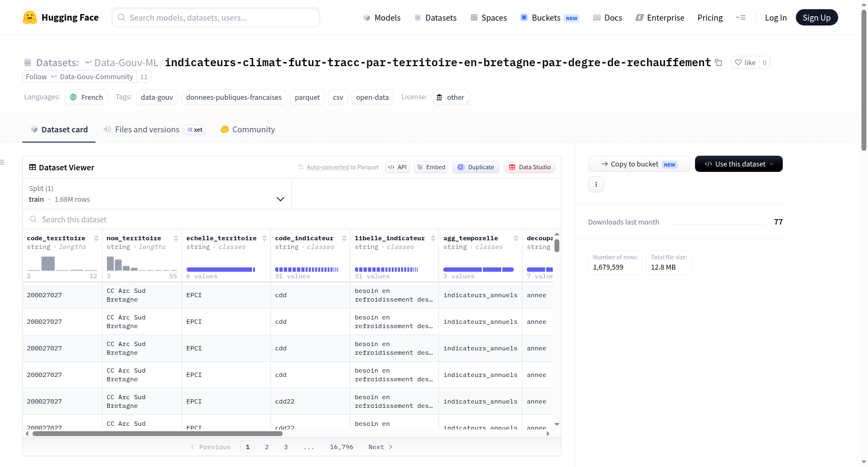868x467 pixels.
Task: Click the code_territoire length histogram
Action: tap(62, 263)
